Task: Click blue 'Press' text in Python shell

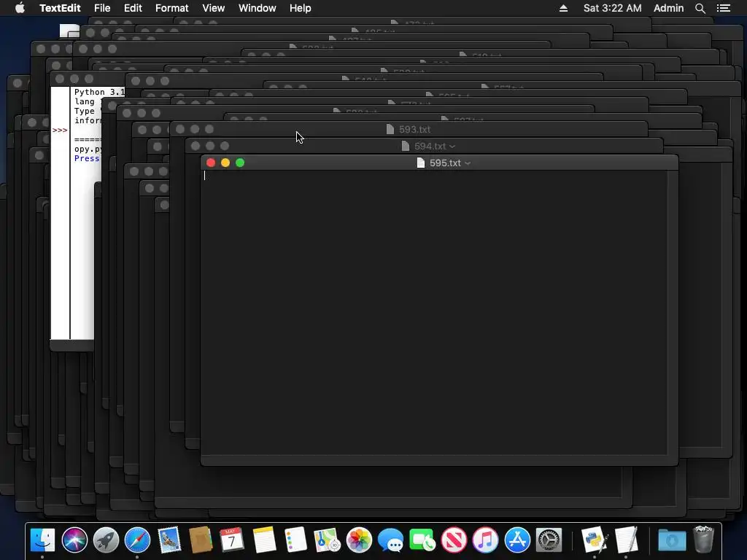Action: pos(87,158)
